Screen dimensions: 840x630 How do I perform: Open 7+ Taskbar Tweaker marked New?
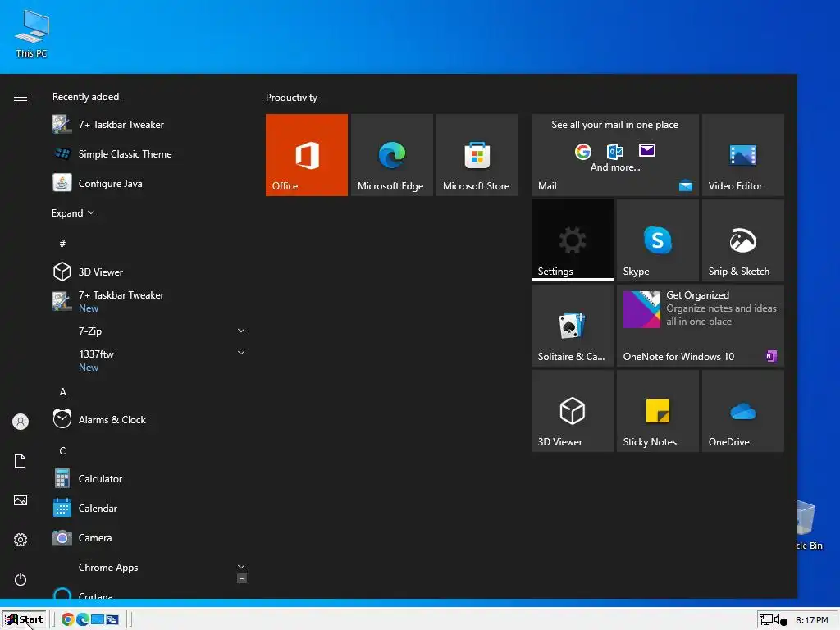click(x=149, y=301)
